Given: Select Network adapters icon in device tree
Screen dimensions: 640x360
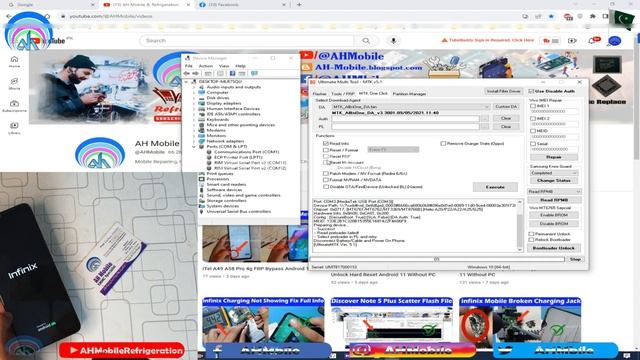Looking at the screenshot, I should pyautogui.click(x=202, y=141).
